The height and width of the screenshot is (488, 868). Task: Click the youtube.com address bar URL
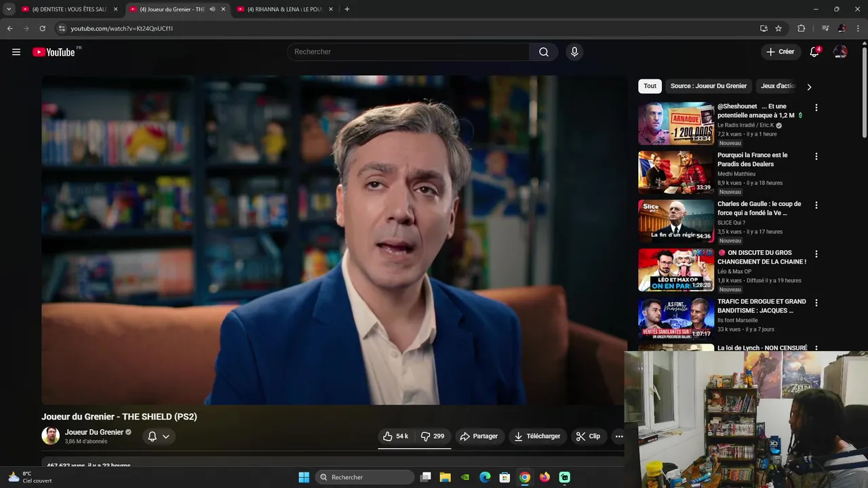(x=121, y=28)
